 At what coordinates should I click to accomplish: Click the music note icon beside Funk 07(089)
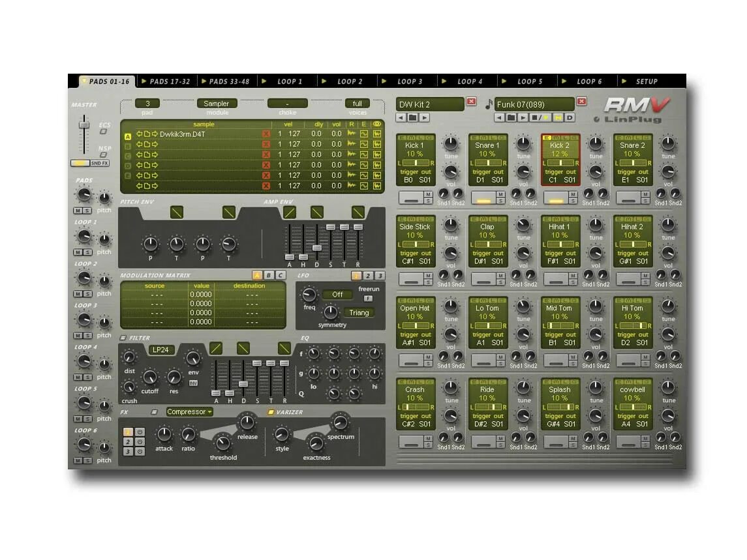pyautogui.click(x=488, y=104)
